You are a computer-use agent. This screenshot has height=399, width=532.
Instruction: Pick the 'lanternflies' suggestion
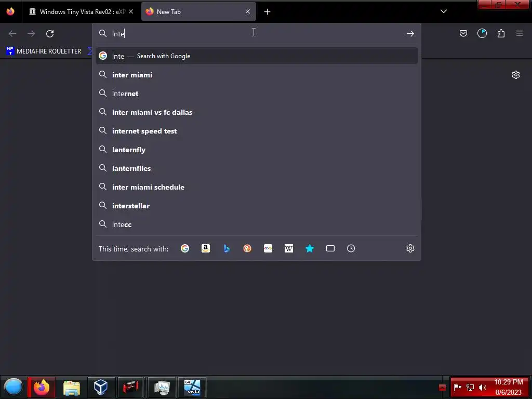(x=257, y=168)
